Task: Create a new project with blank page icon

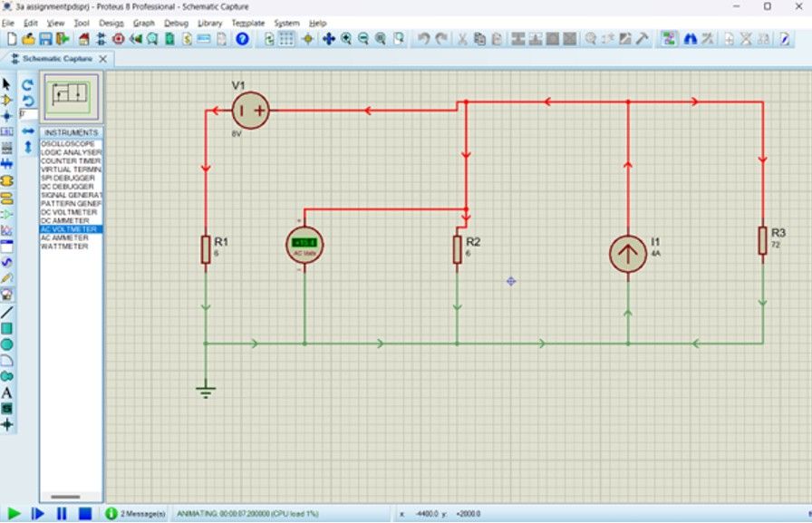Action: point(12,39)
